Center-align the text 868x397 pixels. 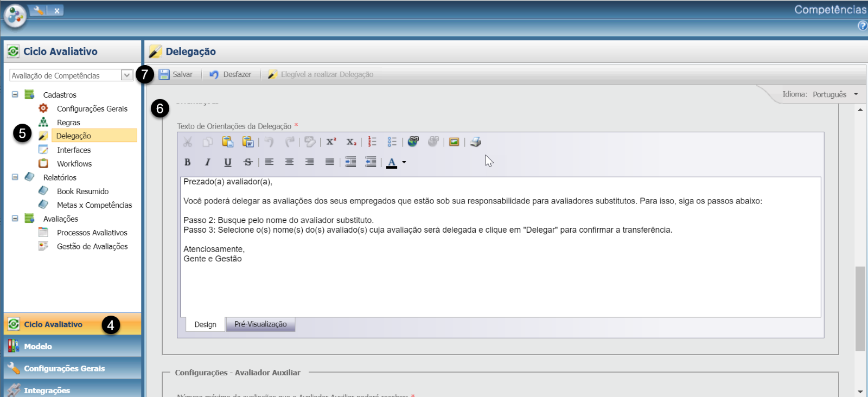(x=289, y=162)
